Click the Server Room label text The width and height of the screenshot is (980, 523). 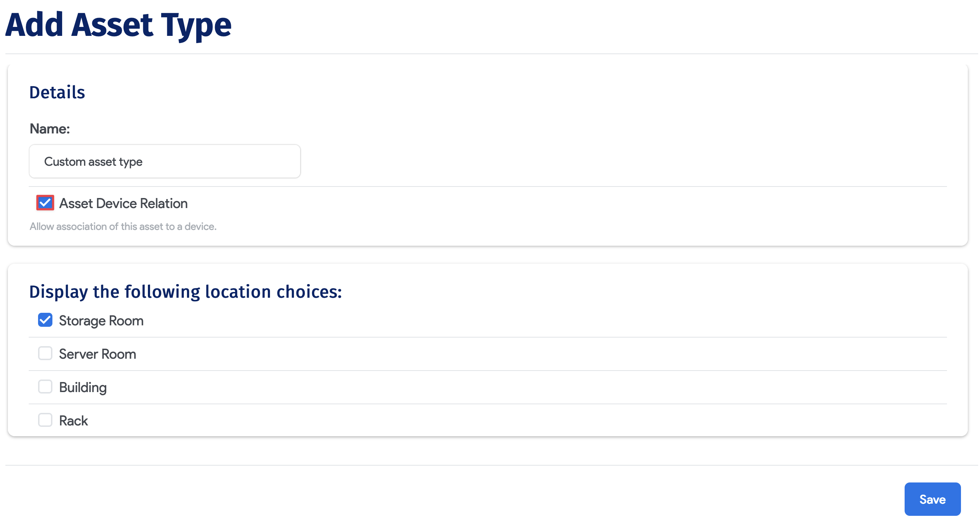(97, 353)
